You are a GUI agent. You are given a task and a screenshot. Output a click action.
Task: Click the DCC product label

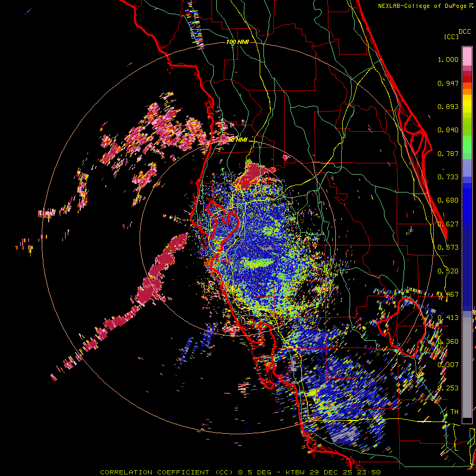click(465, 32)
